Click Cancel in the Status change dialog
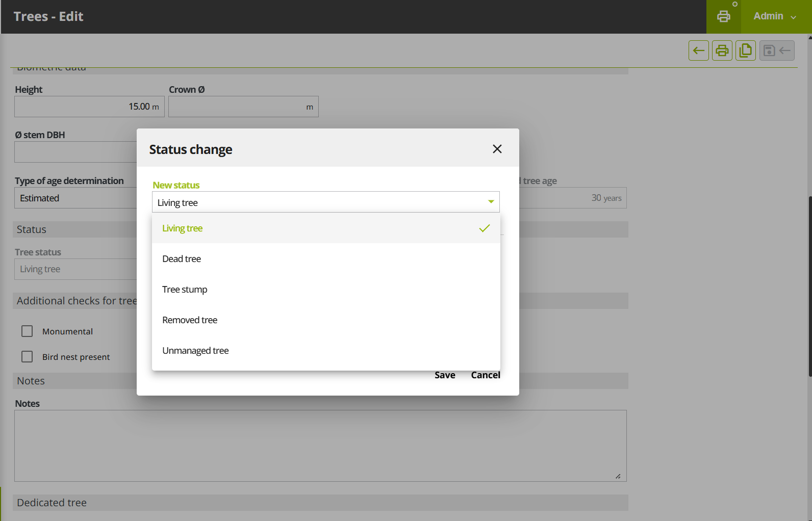The height and width of the screenshot is (521, 812). pos(485,375)
